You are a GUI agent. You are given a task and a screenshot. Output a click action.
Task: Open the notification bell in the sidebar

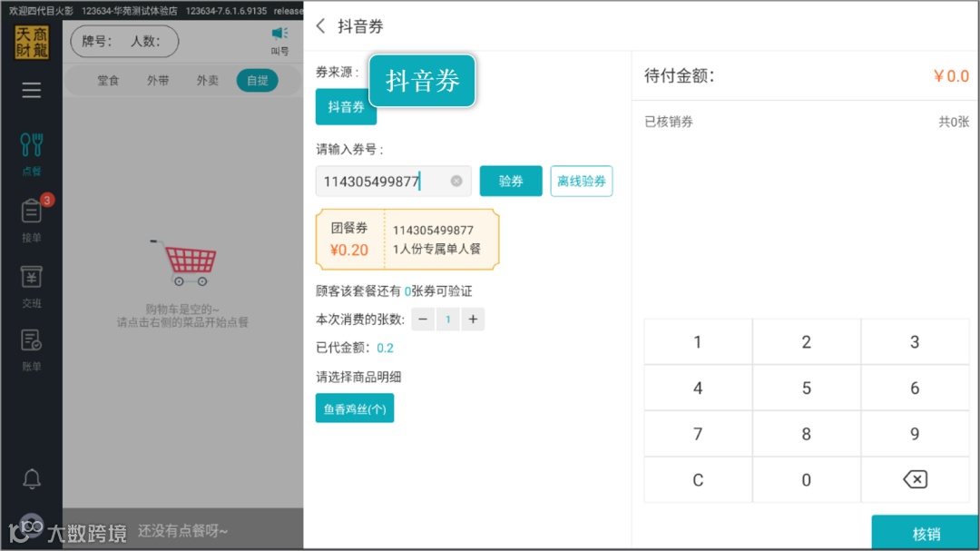coord(31,478)
